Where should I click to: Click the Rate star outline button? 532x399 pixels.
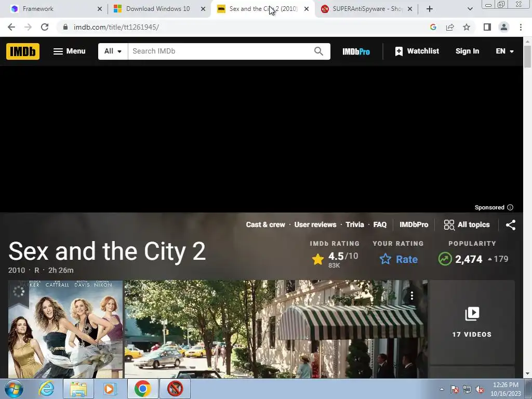(398, 259)
